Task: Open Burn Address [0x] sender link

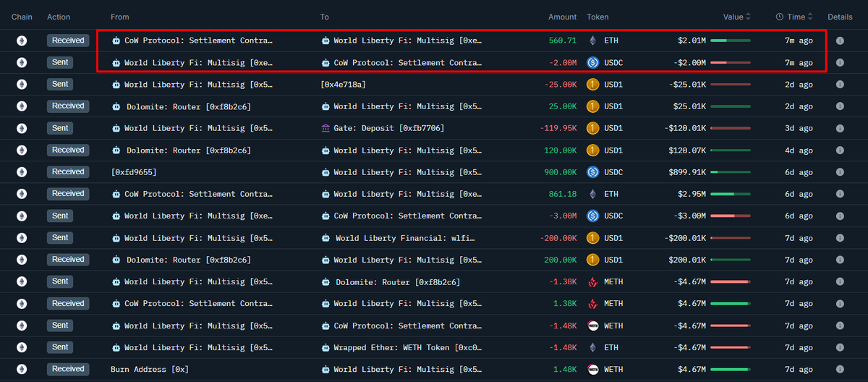Action: (x=150, y=369)
